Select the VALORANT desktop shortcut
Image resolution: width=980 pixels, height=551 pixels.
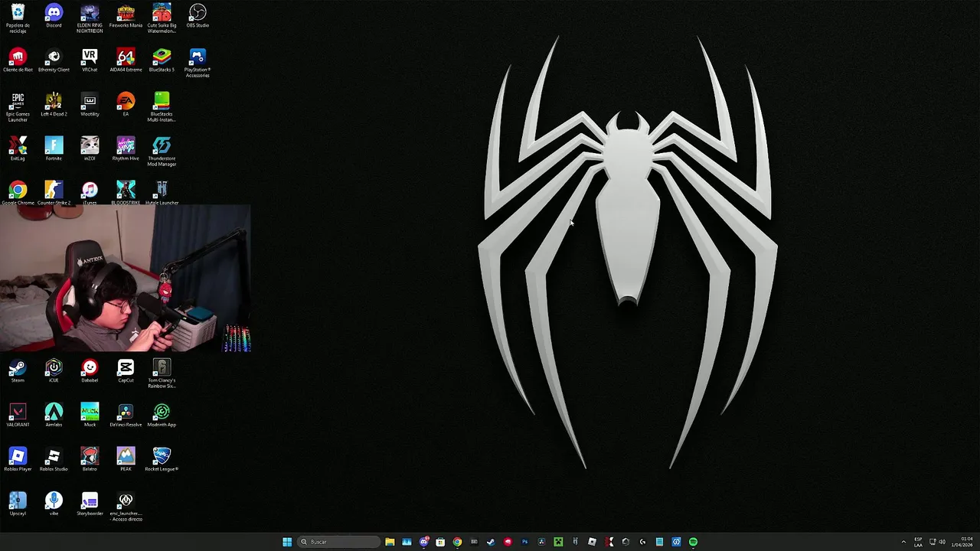(x=18, y=416)
